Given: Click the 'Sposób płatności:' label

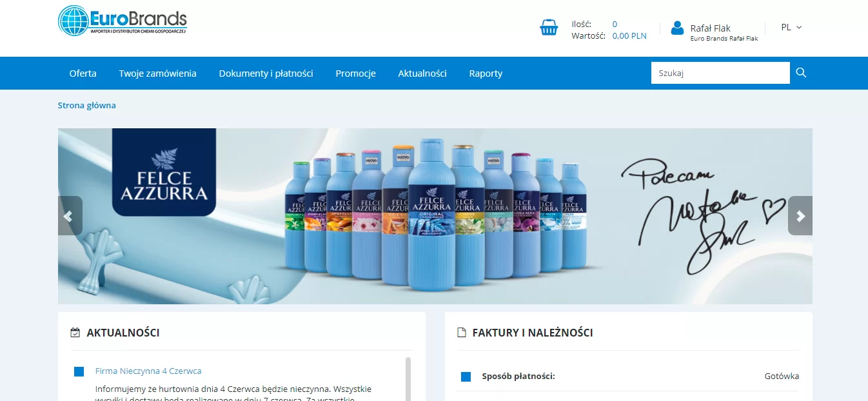Looking at the screenshot, I should 518,376.
